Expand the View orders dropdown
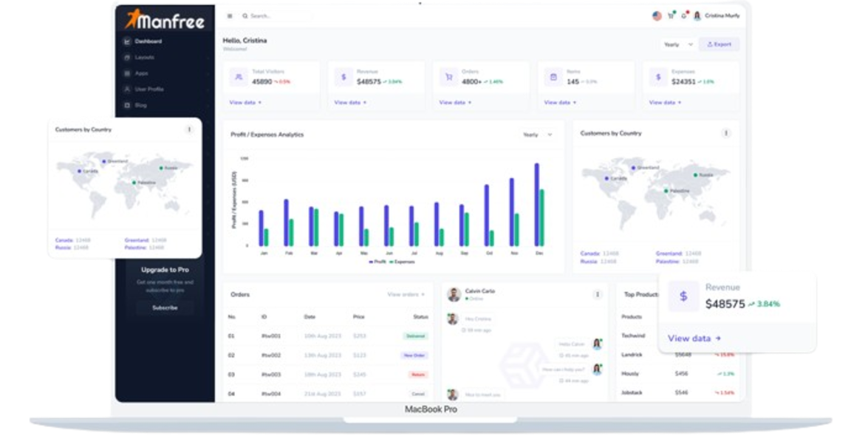Viewport: 868px width, 439px height. point(407,294)
